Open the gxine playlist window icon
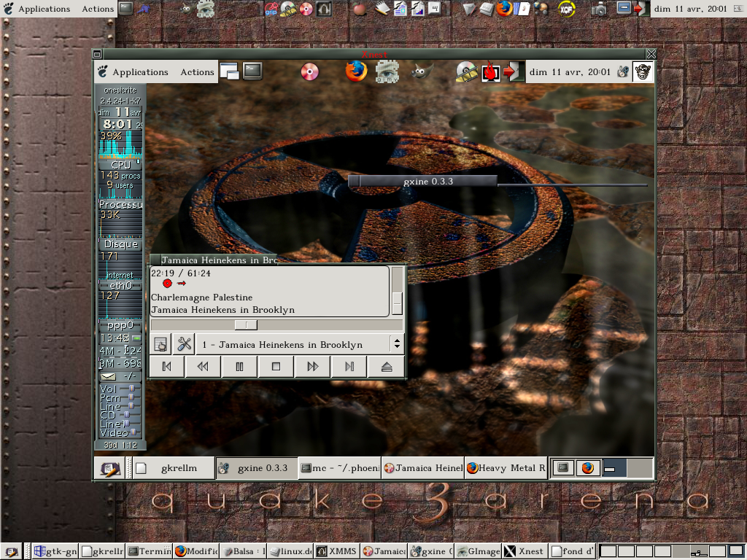747x560 pixels. [x=161, y=344]
